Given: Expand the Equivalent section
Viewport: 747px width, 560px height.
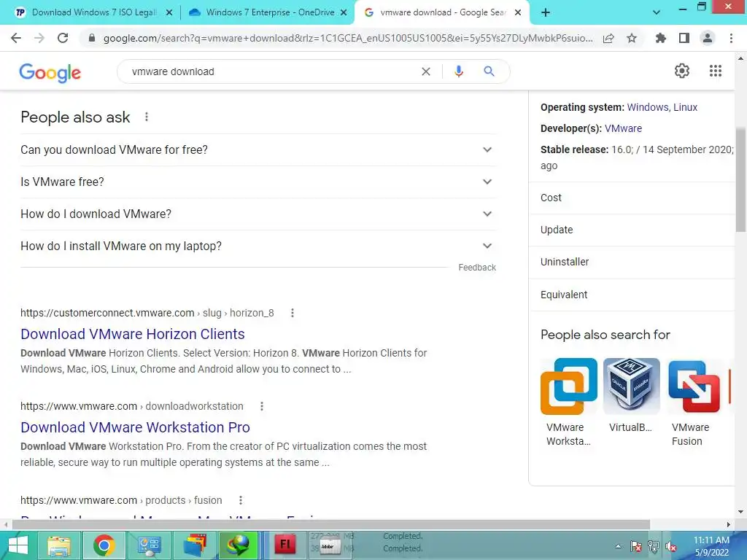Looking at the screenshot, I should (632, 295).
